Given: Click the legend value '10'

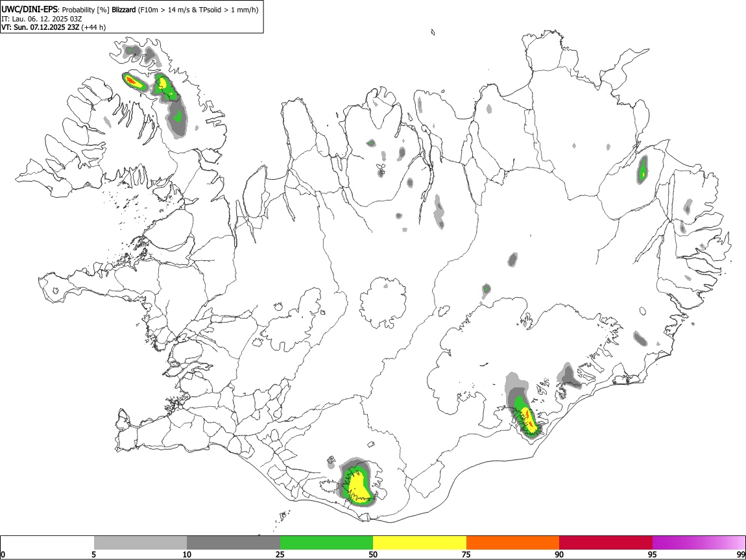Looking at the screenshot, I should 187,554.
